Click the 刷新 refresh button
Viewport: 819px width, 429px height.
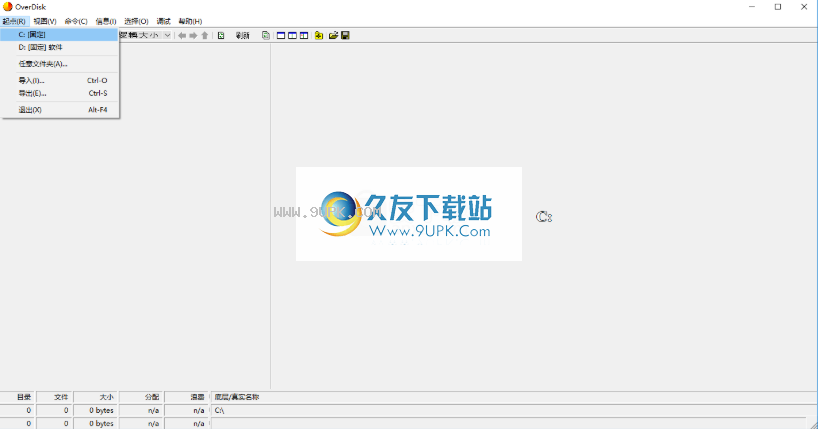243,36
